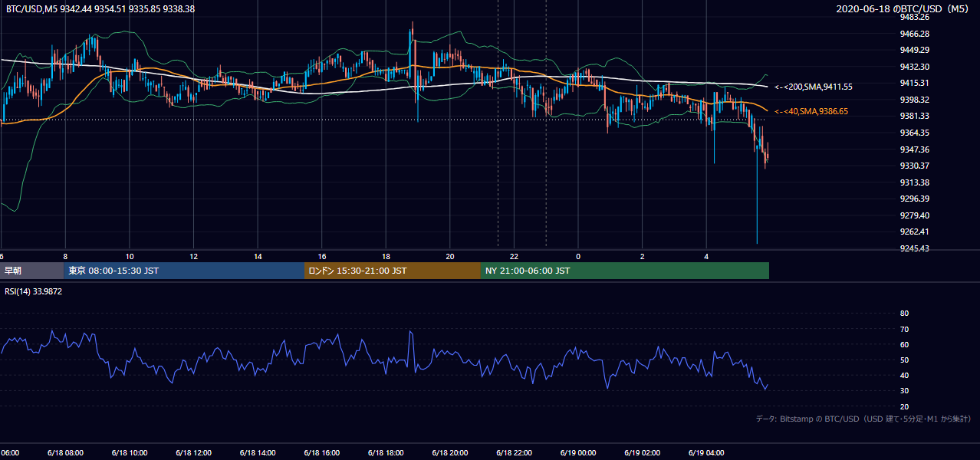Click the hour 0 midnight tick under price chart
This screenshot has width=980, height=460.
pyautogui.click(x=578, y=256)
